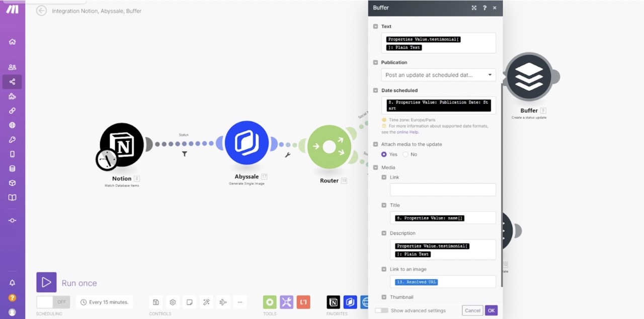Screen dimensions: 644x319
Task: Select No for Attach media
Action: point(405,154)
